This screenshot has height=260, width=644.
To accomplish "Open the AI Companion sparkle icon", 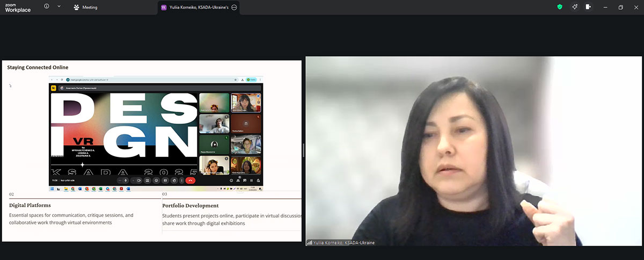I will (x=574, y=7).
